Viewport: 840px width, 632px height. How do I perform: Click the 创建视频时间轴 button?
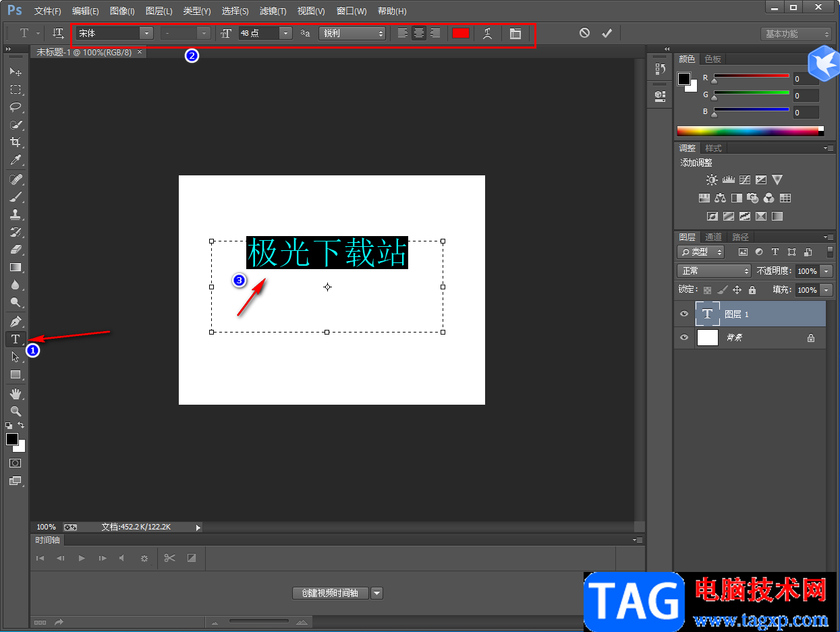click(330, 593)
